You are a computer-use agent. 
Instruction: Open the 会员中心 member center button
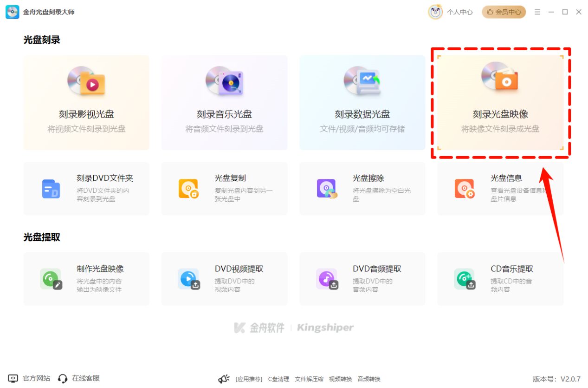(504, 12)
